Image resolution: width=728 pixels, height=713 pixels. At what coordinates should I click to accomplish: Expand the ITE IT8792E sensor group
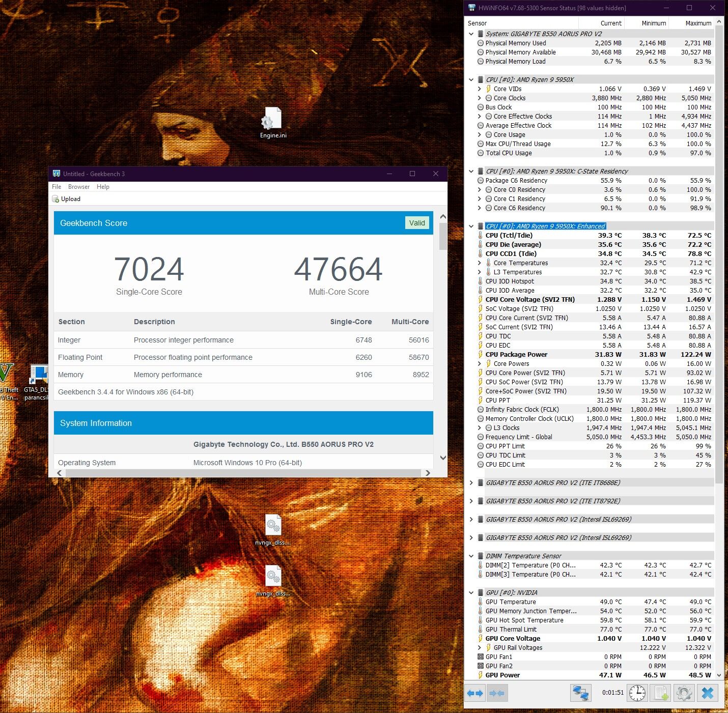pos(471,501)
